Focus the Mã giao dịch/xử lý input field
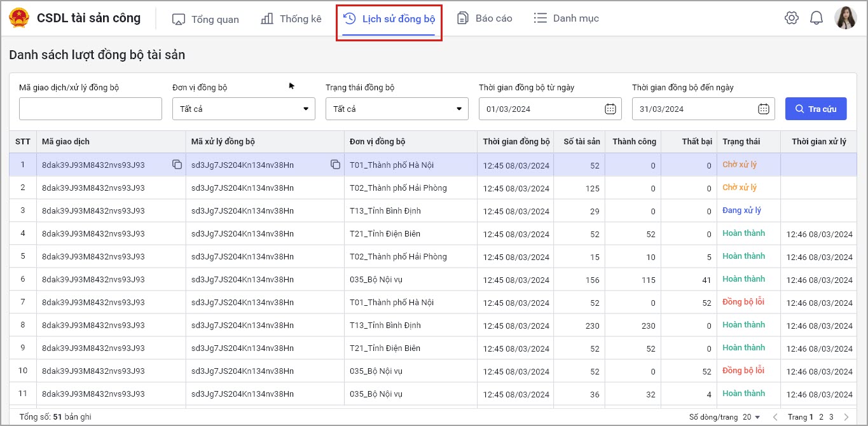 tap(90, 109)
